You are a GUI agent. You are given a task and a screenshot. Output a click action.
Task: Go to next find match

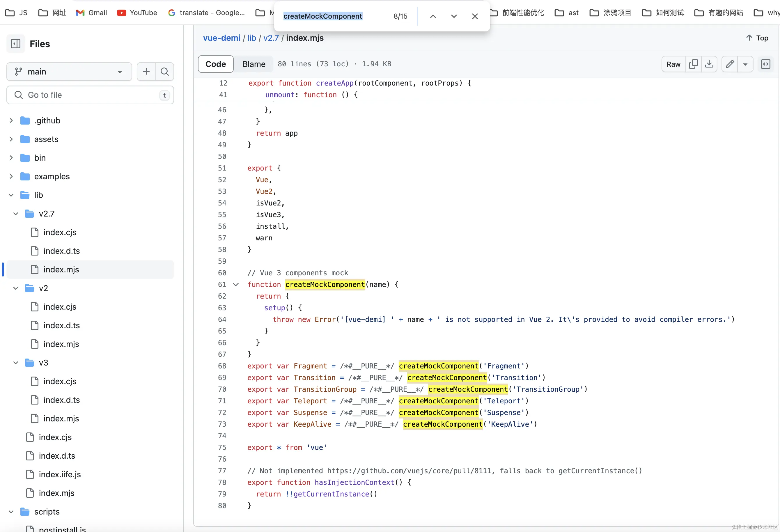point(454,16)
